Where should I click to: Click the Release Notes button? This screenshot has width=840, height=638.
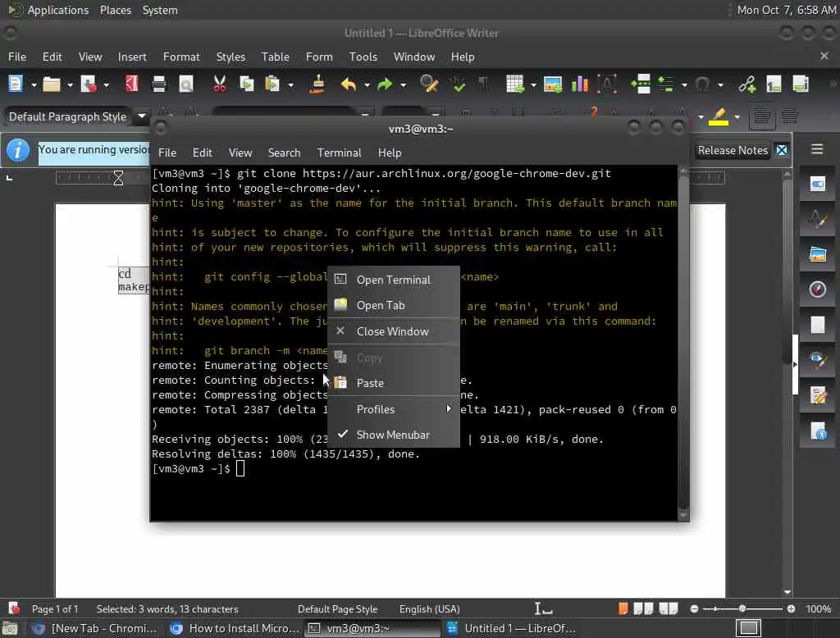[733, 151]
